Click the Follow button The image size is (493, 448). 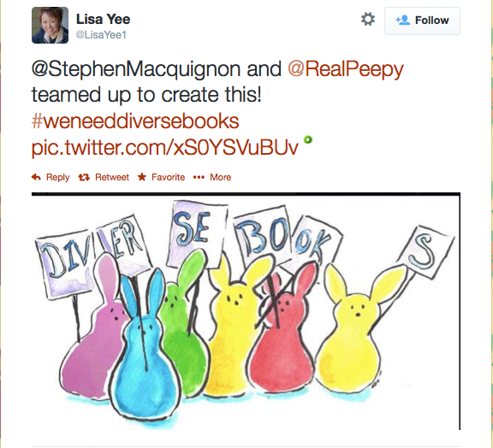[x=422, y=21]
